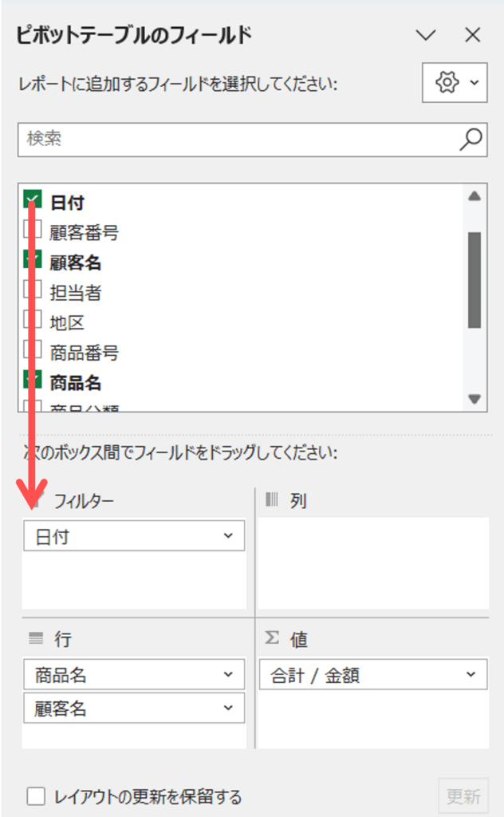Click the 行 rows area icon
Image resolution: width=504 pixels, height=817 pixels.
point(35,638)
